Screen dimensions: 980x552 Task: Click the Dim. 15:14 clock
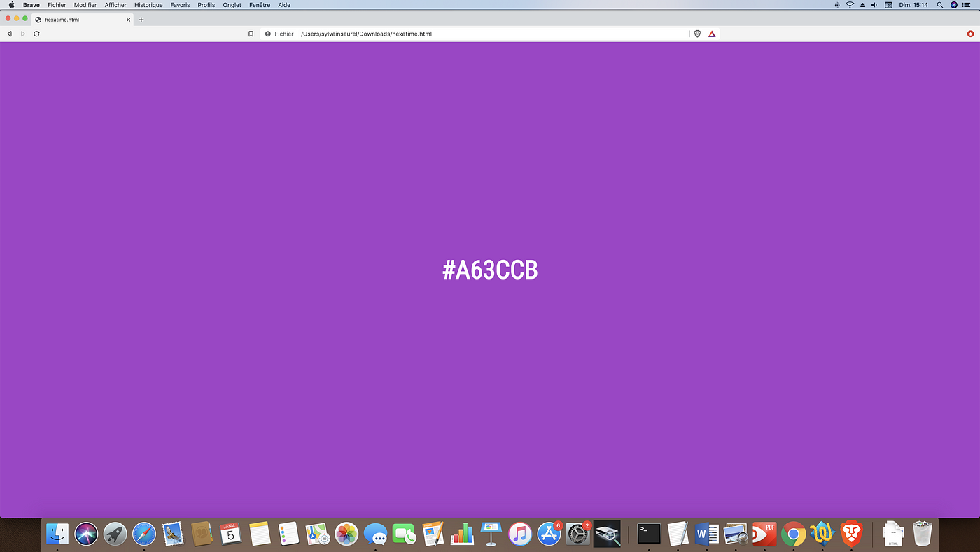pyautogui.click(x=913, y=5)
